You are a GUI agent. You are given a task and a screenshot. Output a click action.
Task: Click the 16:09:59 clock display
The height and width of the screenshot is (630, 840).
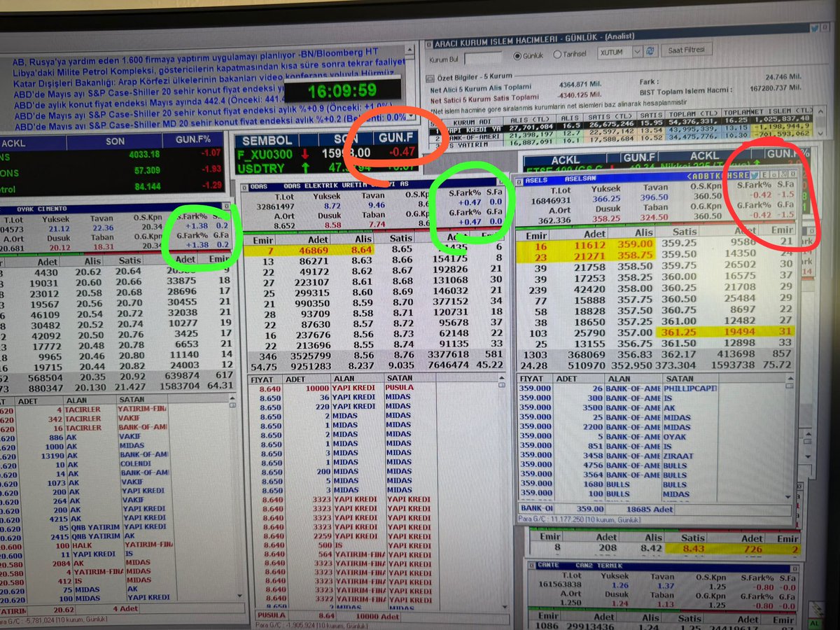pos(342,90)
